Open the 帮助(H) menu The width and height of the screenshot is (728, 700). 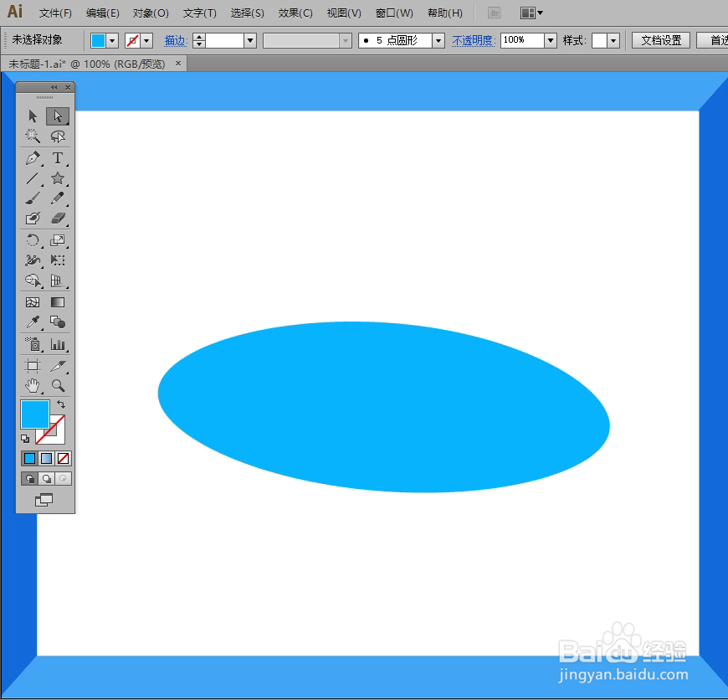coord(445,13)
